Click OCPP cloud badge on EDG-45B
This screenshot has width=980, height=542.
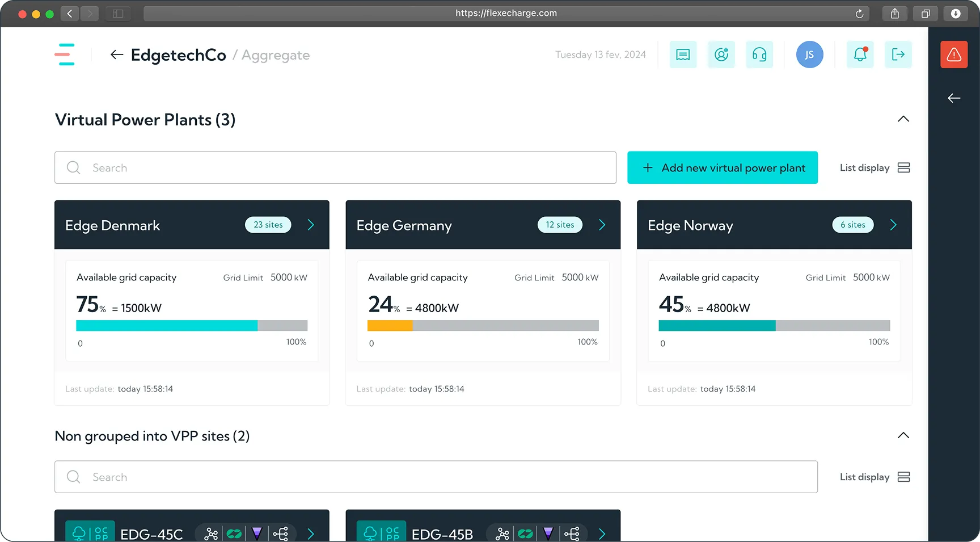[381, 532]
